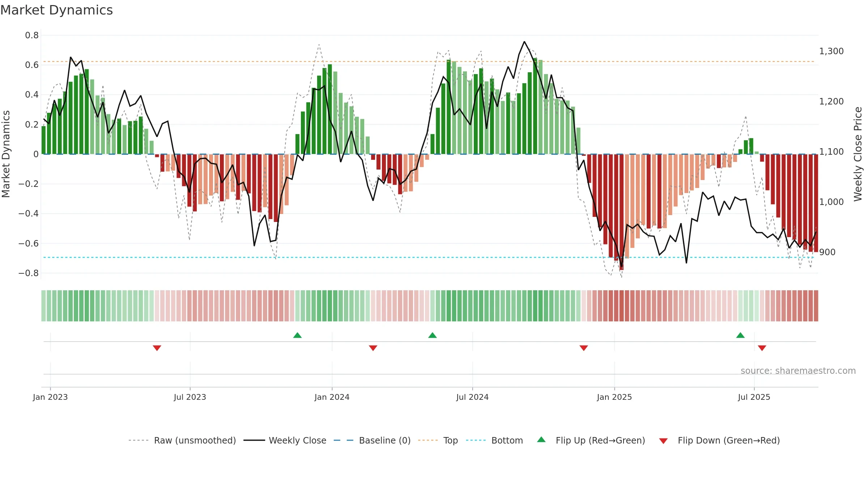
Task: Click the Jan 2025 x-axis label
Action: [x=614, y=397]
